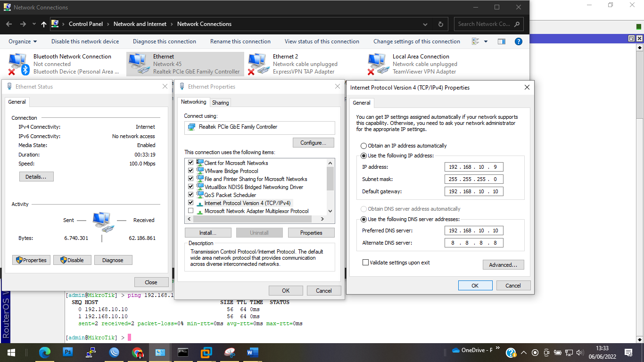Click Rename this connection

click(x=240, y=41)
